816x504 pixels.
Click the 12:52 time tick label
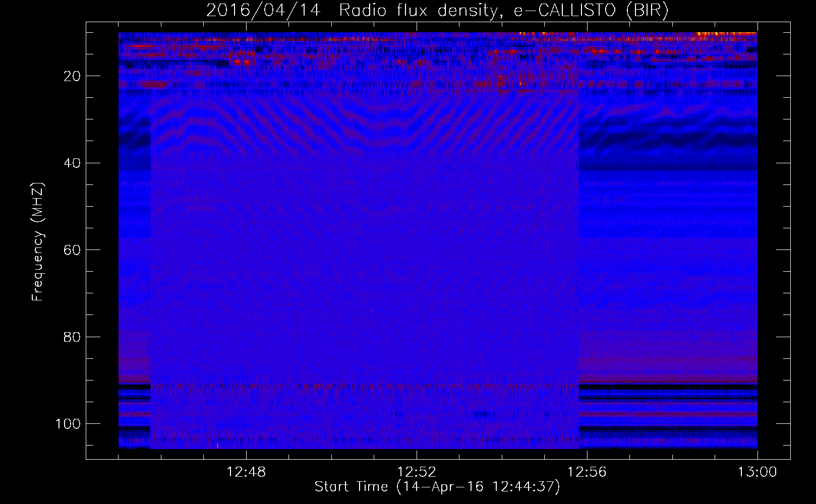[417, 472]
